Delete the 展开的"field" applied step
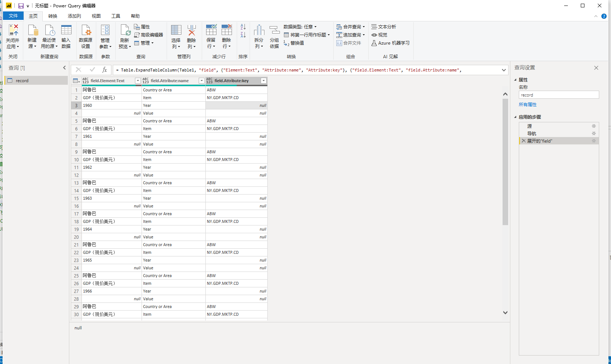The height and width of the screenshot is (364, 611). (524, 141)
